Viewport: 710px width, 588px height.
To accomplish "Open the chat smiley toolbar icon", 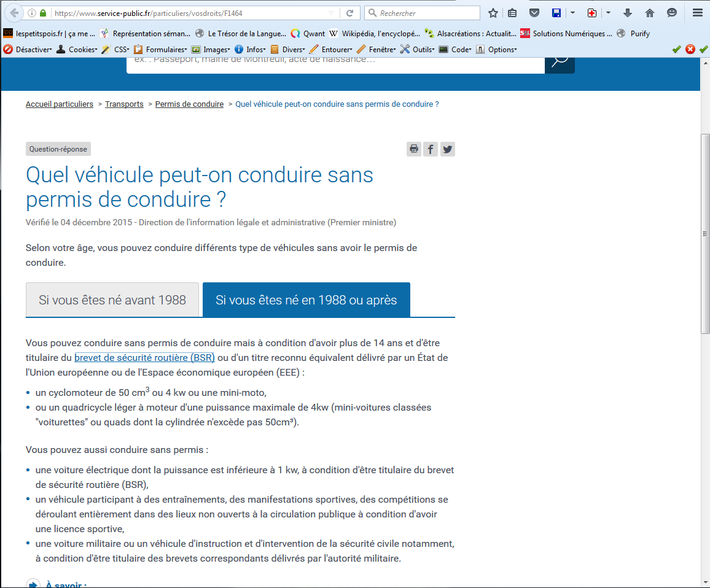I will coord(671,13).
